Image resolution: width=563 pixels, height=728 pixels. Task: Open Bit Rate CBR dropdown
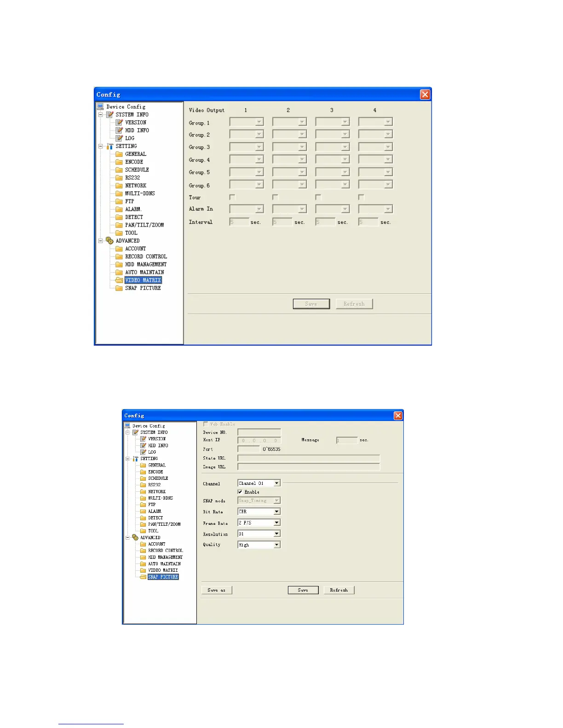pos(277,512)
